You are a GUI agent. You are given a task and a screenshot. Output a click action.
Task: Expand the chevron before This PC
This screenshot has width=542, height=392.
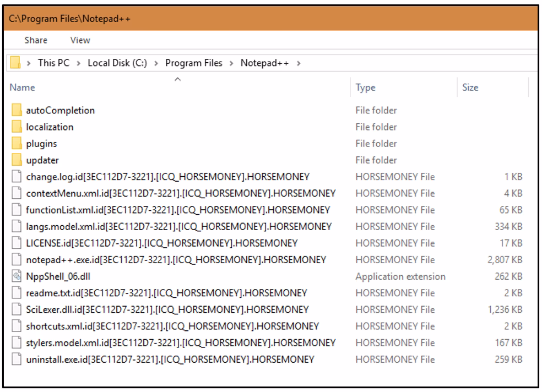29,63
